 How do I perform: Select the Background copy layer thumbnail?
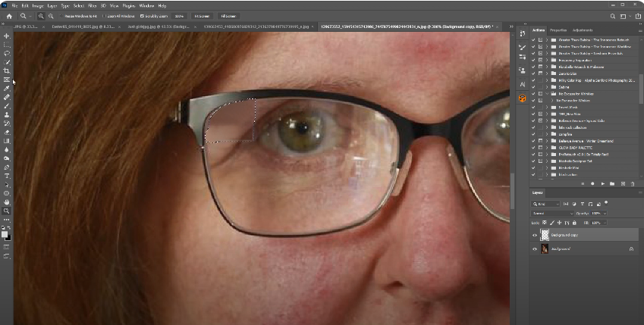[x=545, y=235]
